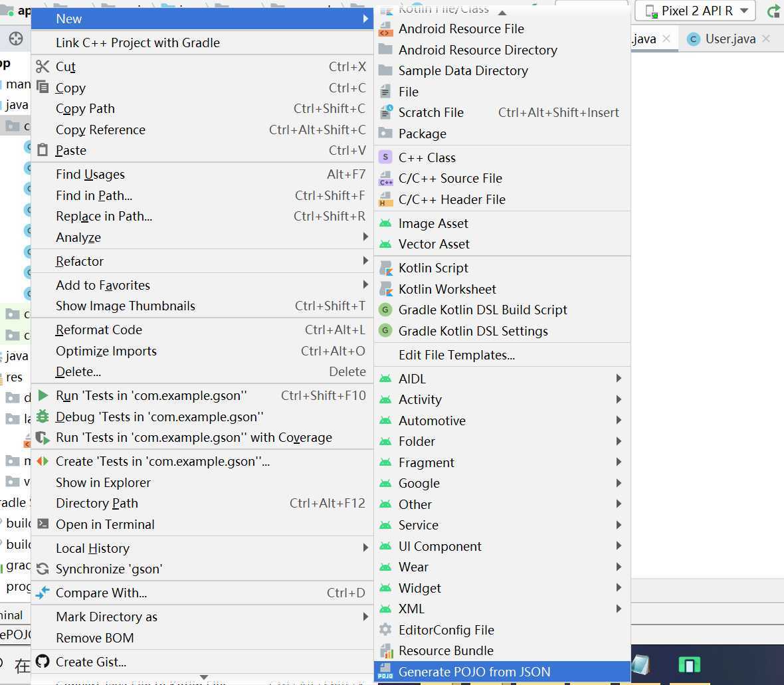Expand the XML submenu
The image size is (784, 685).
coord(502,609)
